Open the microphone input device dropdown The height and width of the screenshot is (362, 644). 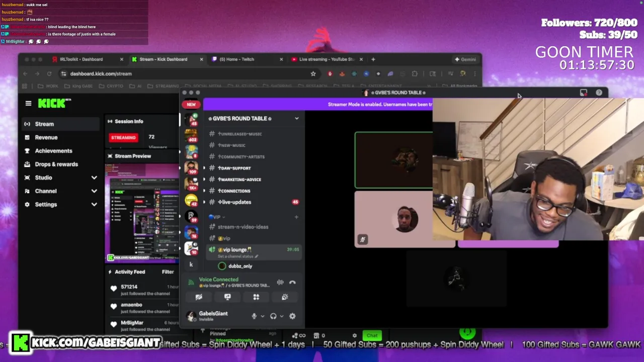pos(263,316)
